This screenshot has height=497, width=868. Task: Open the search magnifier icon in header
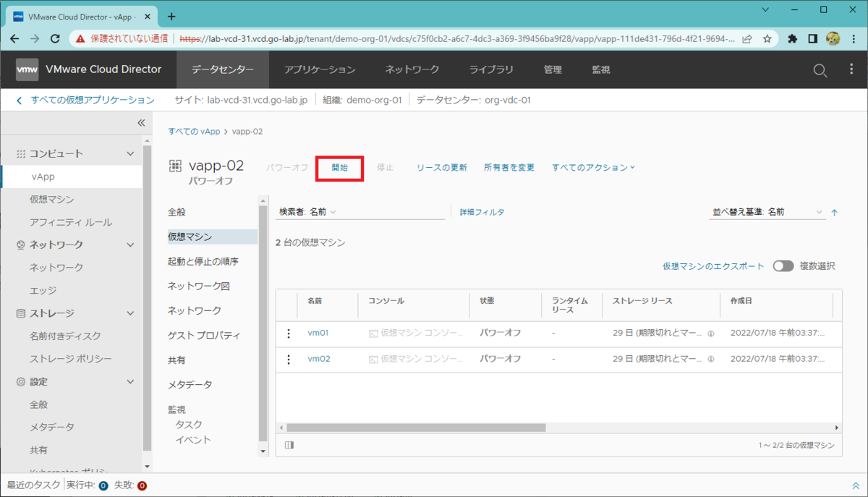(x=820, y=70)
